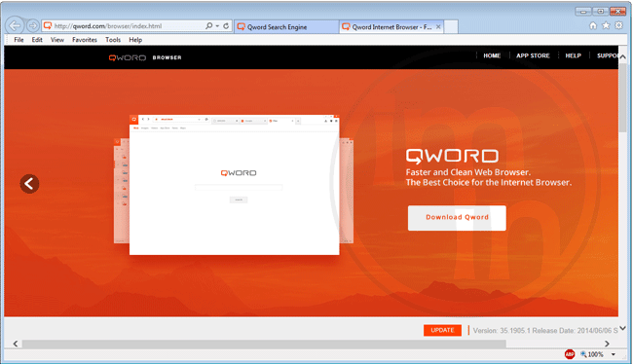The width and height of the screenshot is (633, 364).
Task: Open SUPPORT in the site navigation
Action: [x=608, y=55]
